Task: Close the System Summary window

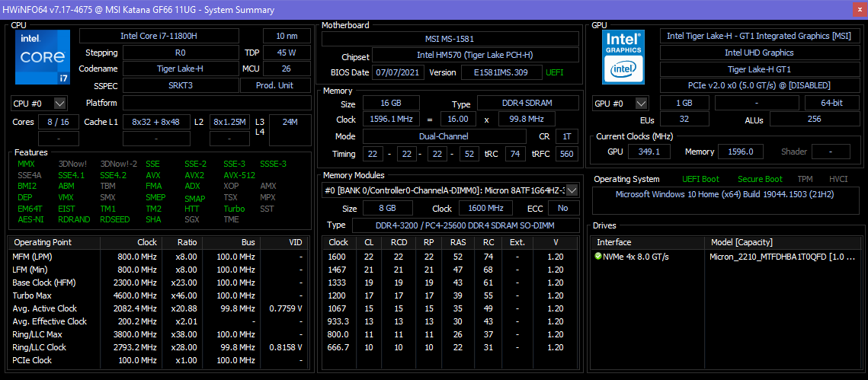Action: (859, 10)
